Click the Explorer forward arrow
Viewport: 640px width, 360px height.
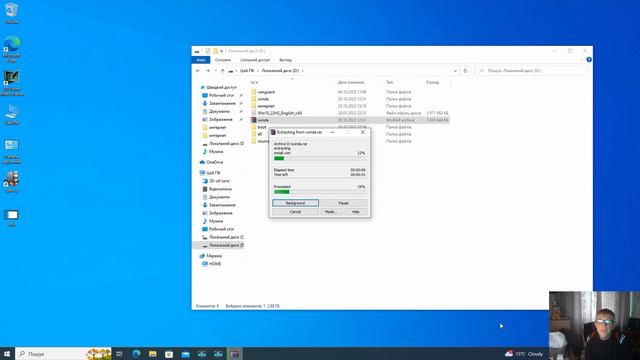207,71
